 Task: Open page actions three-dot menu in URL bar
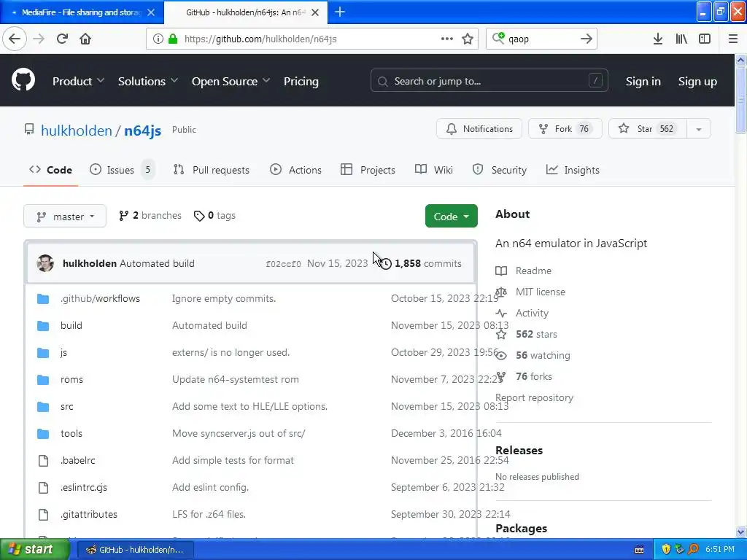pos(447,39)
